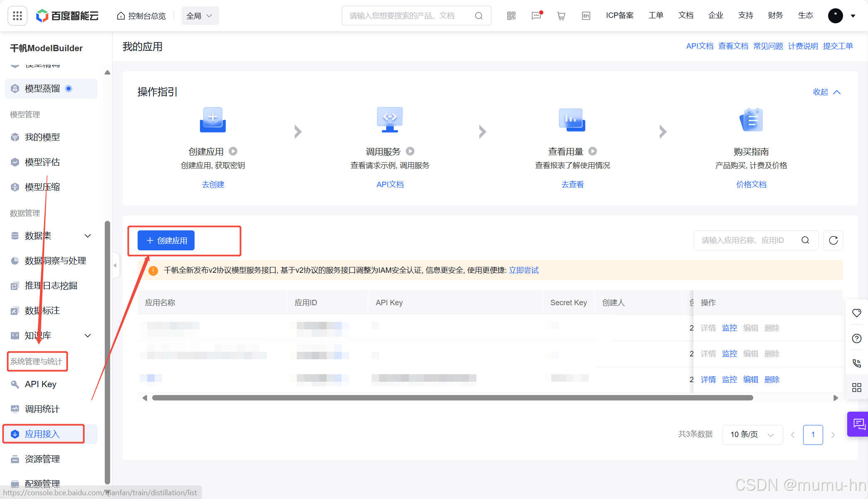Image resolution: width=868 pixels, height=499 pixels.
Task: Open 调用统计 in the sidebar
Action: pos(42,409)
